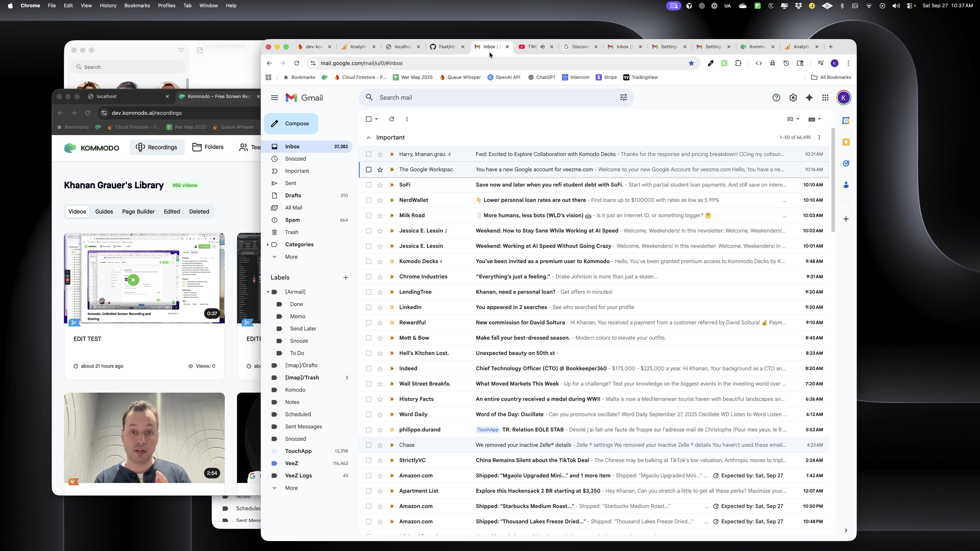Image resolution: width=980 pixels, height=551 pixels.
Task: Collapse the [Airmail] label tree
Action: tap(268, 292)
